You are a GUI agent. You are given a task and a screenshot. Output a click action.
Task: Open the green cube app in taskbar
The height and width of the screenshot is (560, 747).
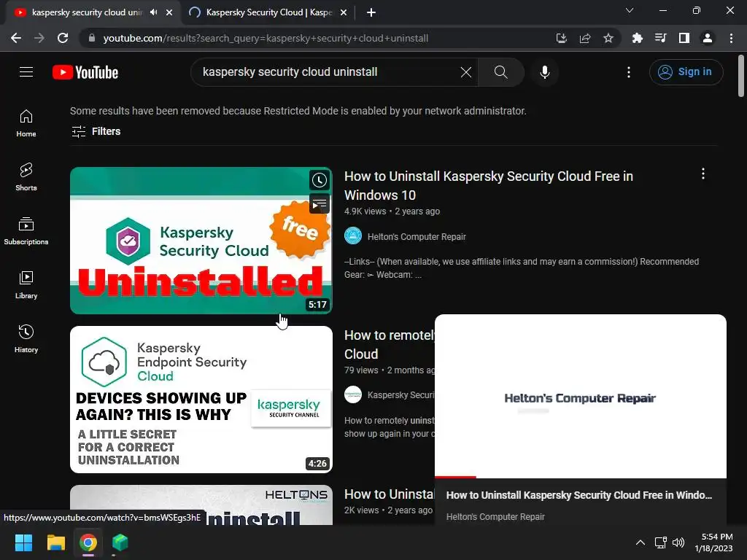coord(120,542)
